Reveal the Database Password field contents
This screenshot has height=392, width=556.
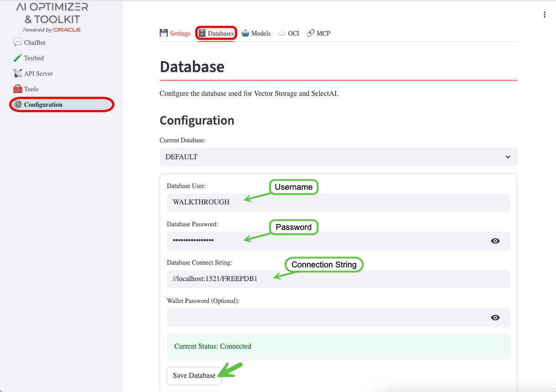495,240
